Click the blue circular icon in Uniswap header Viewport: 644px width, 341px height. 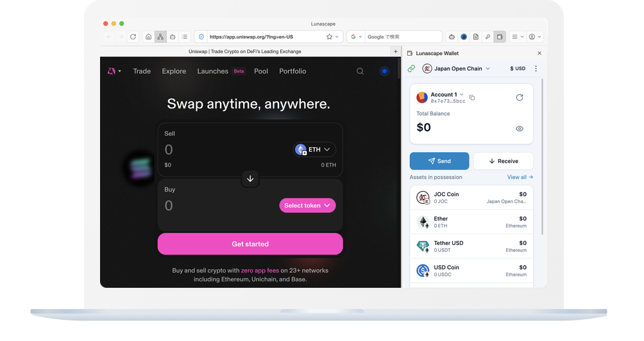384,71
